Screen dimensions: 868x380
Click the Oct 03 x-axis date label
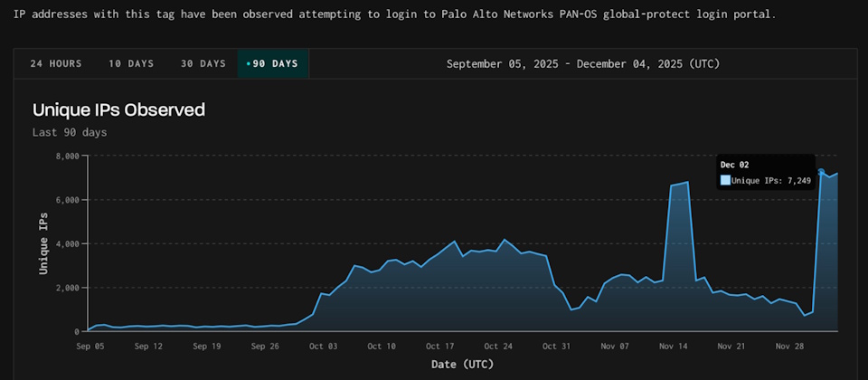click(x=322, y=346)
